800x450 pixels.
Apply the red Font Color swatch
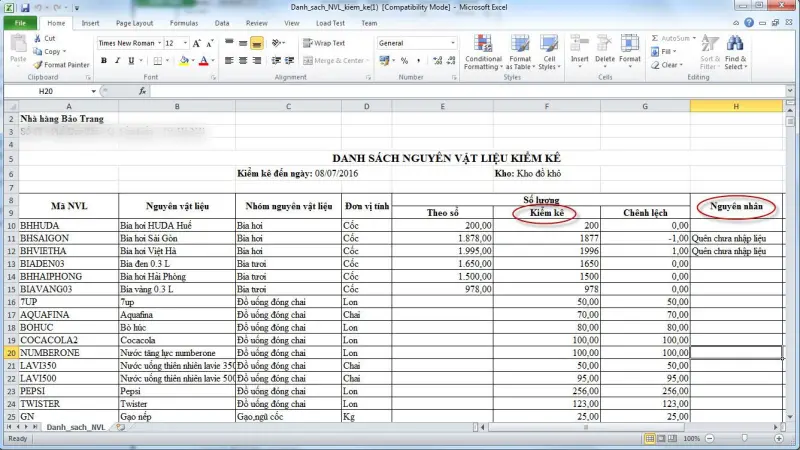[x=204, y=61]
